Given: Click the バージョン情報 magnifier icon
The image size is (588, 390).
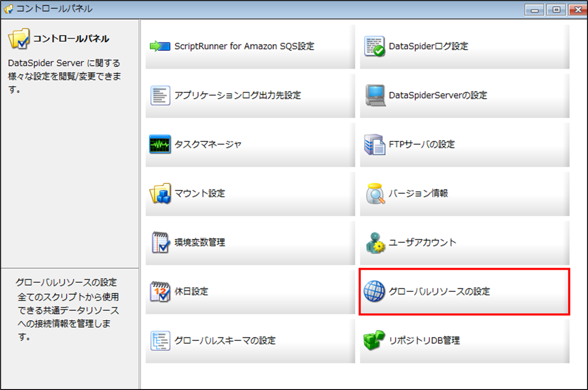Looking at the screenshot, I should tap(374, 193).
